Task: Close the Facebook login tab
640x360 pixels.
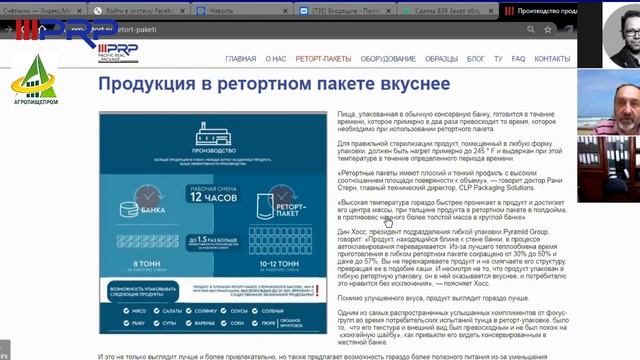Action: [x=182, y=11]
